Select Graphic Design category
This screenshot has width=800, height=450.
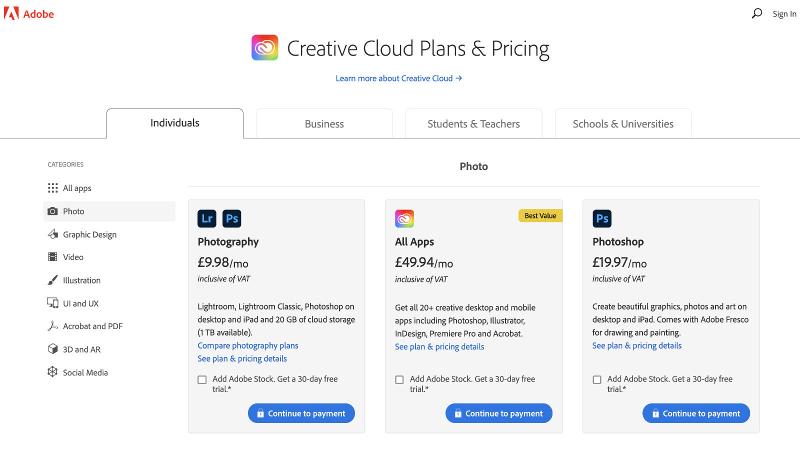pyautogui.click(x=89, y=234)
